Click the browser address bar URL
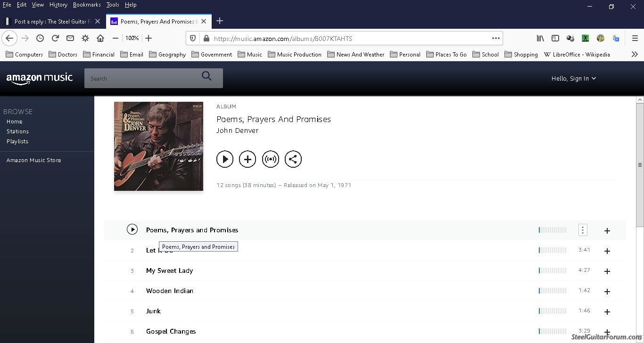This screenshot has height=343, width=644. (x=283, y=39)
